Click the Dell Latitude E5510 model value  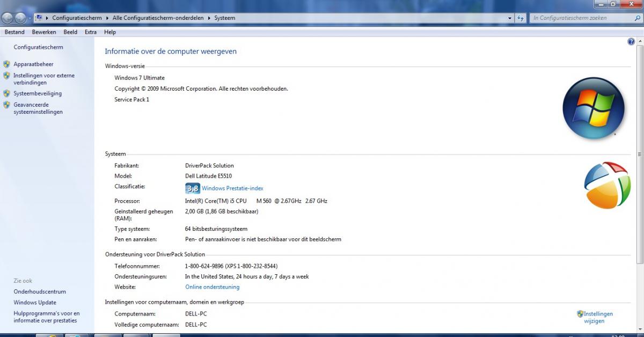pos(208,176)
